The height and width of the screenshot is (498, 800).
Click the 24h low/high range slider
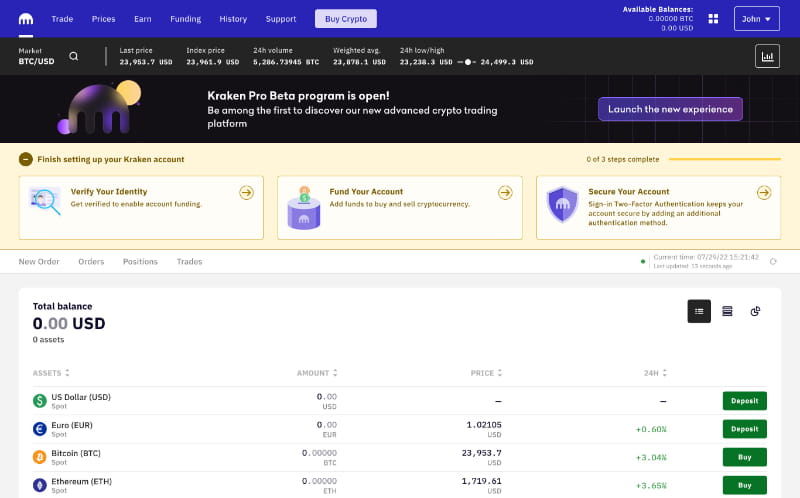pyautogui.click(x=467, y=62)
